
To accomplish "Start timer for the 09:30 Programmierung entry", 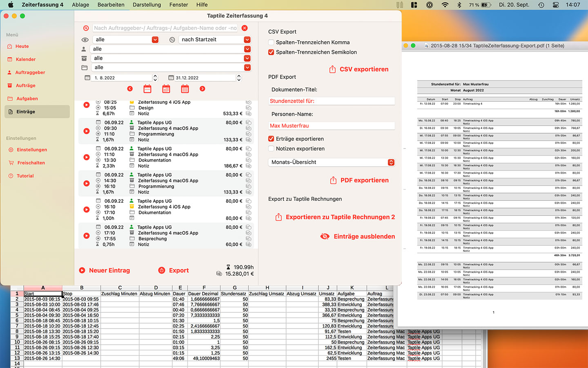I will [x=87, y=131].
